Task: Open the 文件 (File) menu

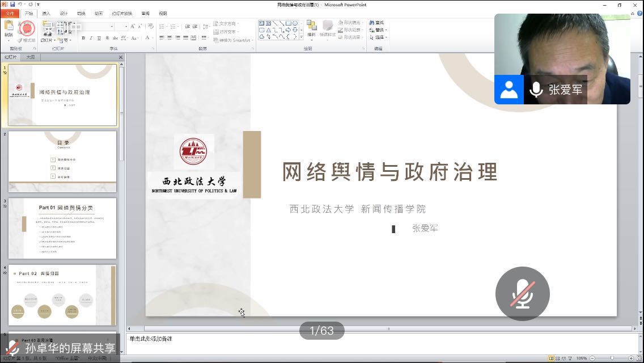Action: point(10,13)
